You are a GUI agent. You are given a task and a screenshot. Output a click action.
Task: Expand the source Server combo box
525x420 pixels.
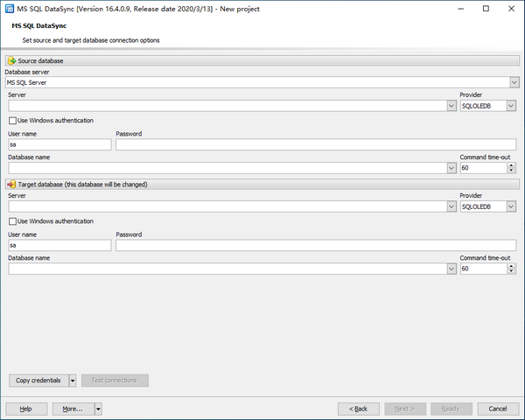pyautogui.click(x=451, y=106)
